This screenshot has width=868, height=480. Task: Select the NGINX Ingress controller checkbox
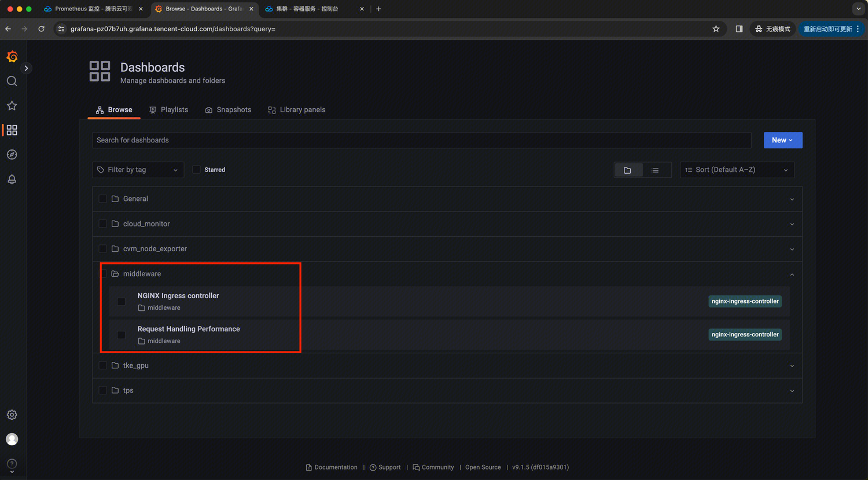tap(122, 302)
